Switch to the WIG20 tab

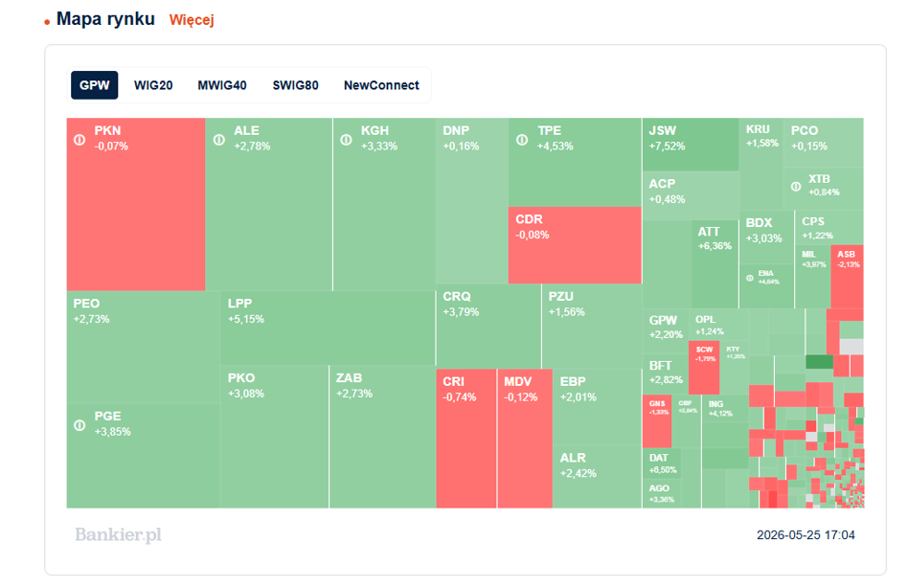point(153,85)
